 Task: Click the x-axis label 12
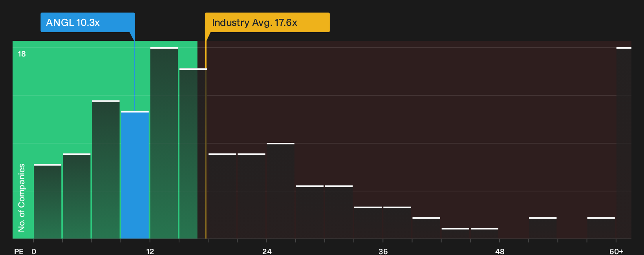point(150,251)
